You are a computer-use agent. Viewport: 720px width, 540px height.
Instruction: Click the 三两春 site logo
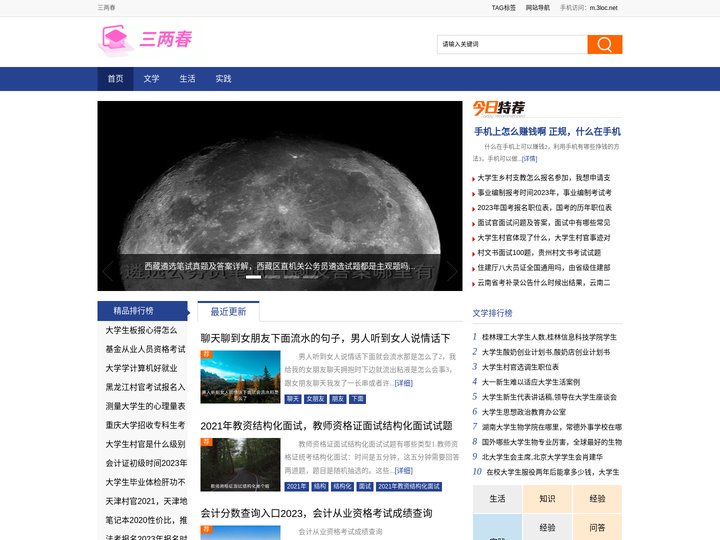pos(146,39)
